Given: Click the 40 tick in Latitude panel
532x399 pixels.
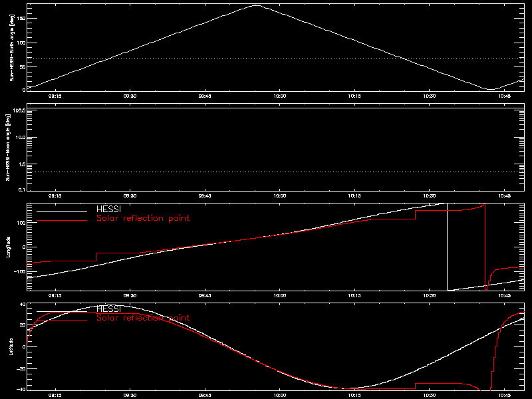Looking at the screenshot, I should [23, 305].
